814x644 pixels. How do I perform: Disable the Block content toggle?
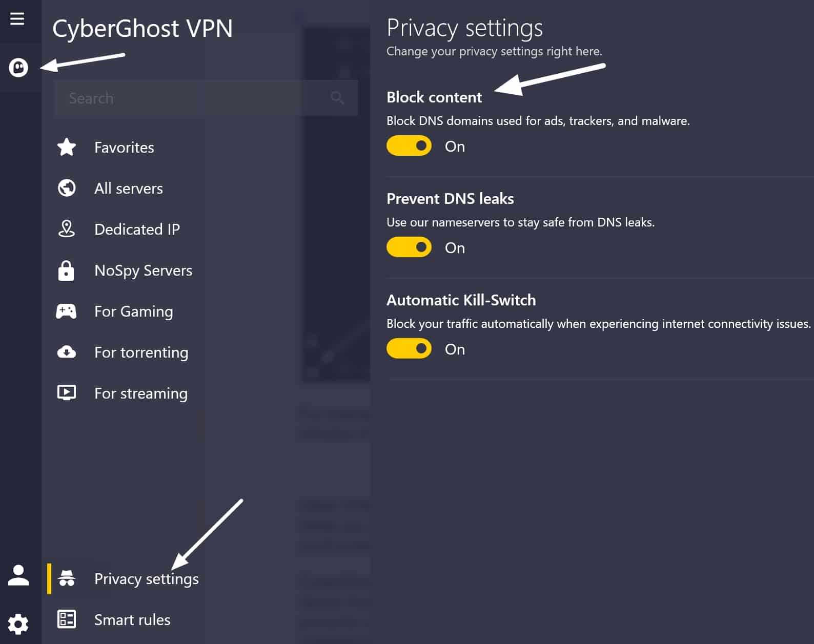tap(409, 146)
